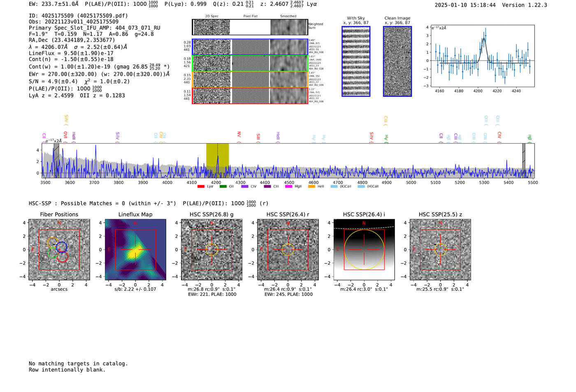
Task: Click the EW: 233.7±51.0Å header value
Action: tap(53, 4)
